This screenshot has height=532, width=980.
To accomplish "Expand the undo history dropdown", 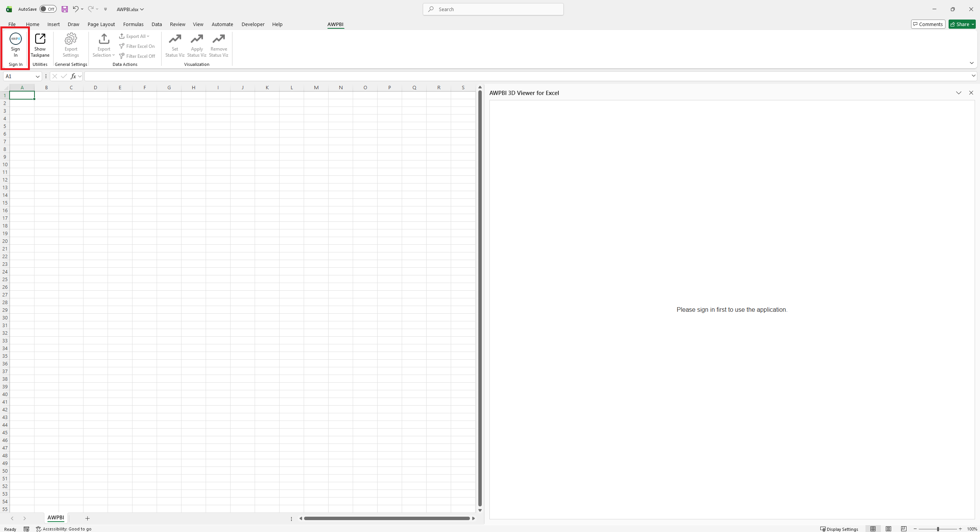I will pyautogui.click(x=82, y=9).
